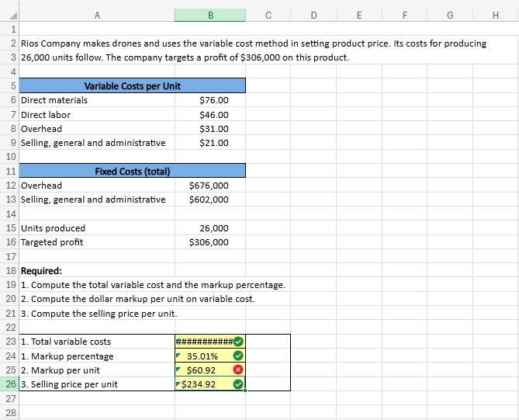The image size is (519, 420).
Task: Select column F header
Action: [404, 16]
